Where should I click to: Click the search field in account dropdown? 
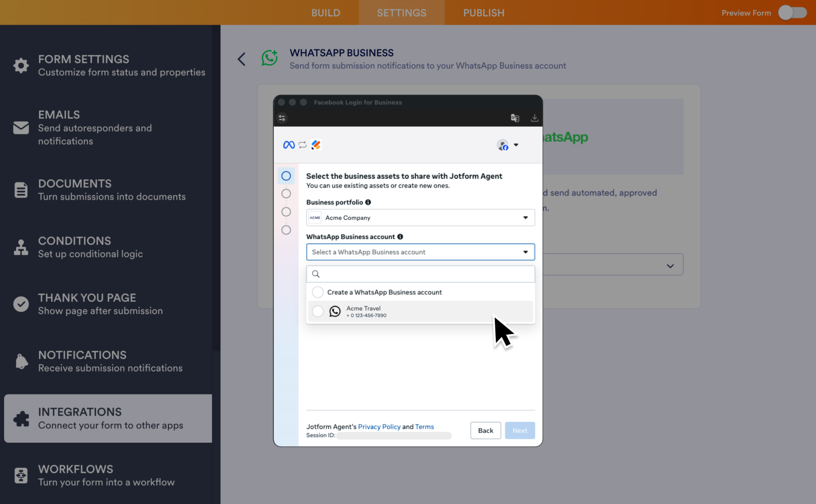[x=420, y=274]
